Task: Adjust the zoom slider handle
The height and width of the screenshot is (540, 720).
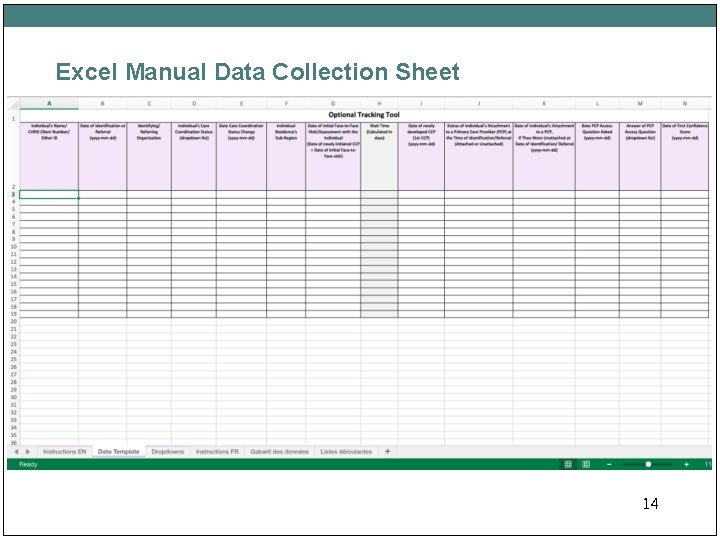Action: pos(648,465)
